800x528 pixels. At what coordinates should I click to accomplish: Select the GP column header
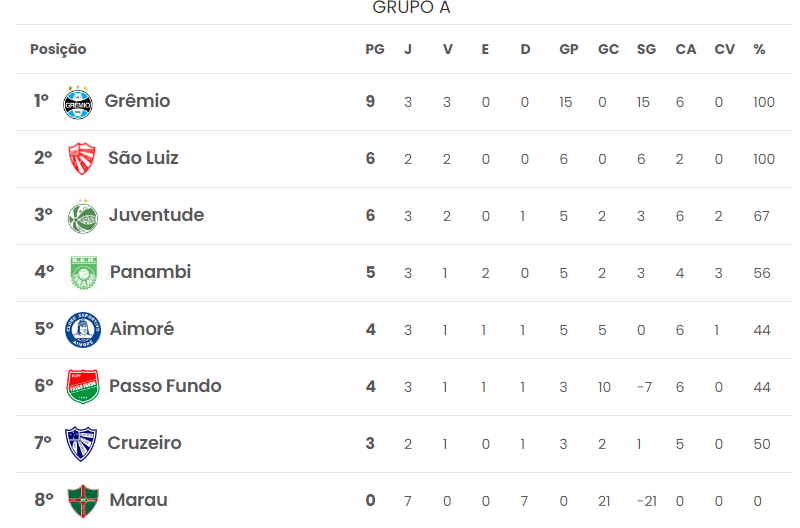click(568, 49)
